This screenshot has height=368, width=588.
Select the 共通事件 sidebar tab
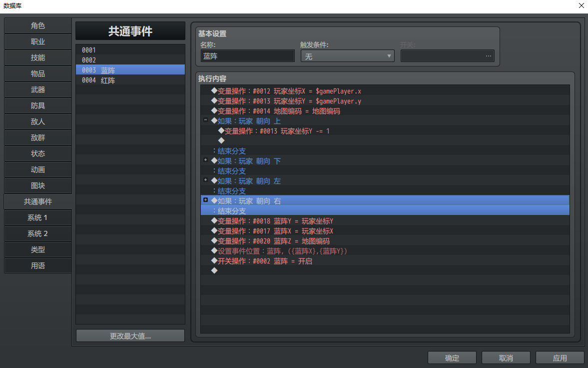[x=38, y=201]
